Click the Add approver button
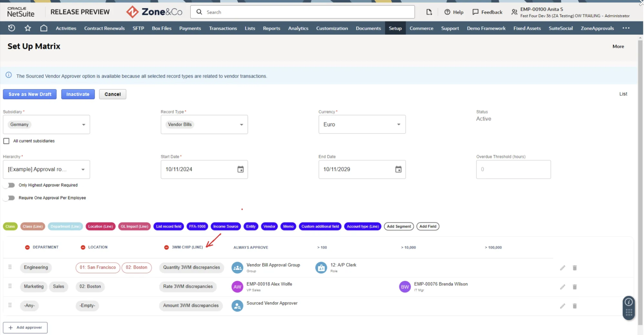 point(25,327)
